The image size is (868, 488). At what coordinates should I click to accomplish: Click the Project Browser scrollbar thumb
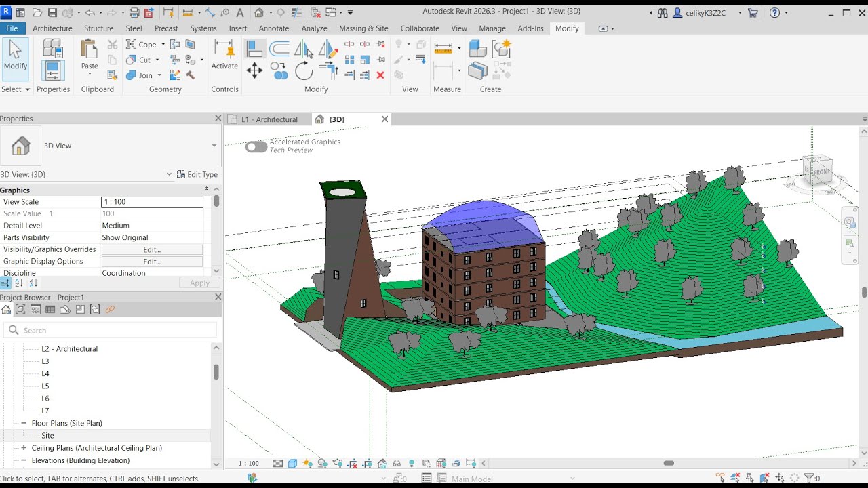216,372
